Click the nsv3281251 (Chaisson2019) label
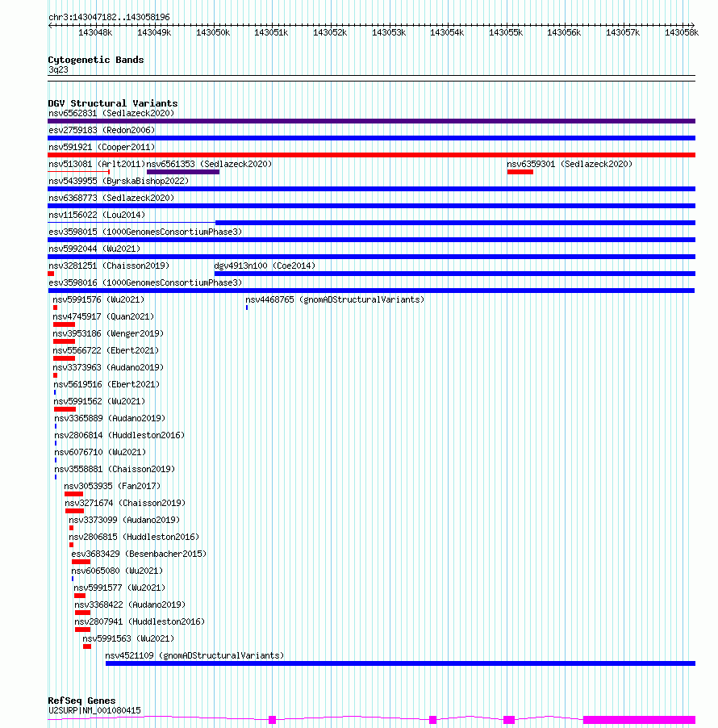The height and width of the screenshot is (728, 718). pos(109,266)
